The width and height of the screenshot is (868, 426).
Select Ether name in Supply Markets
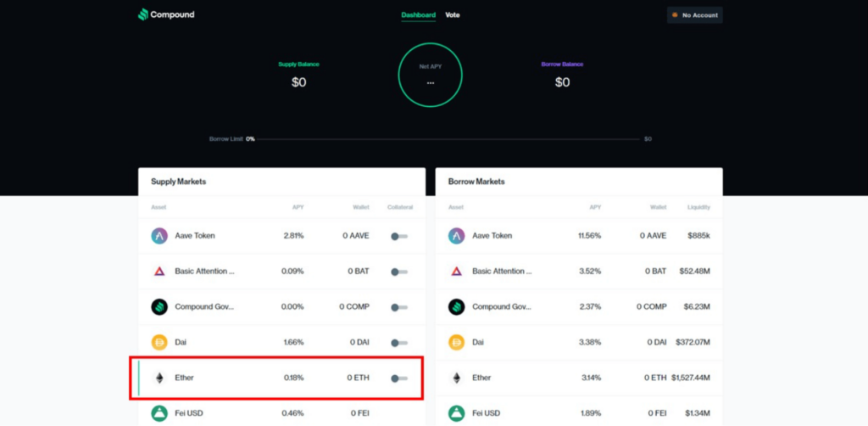click(184, 378)
